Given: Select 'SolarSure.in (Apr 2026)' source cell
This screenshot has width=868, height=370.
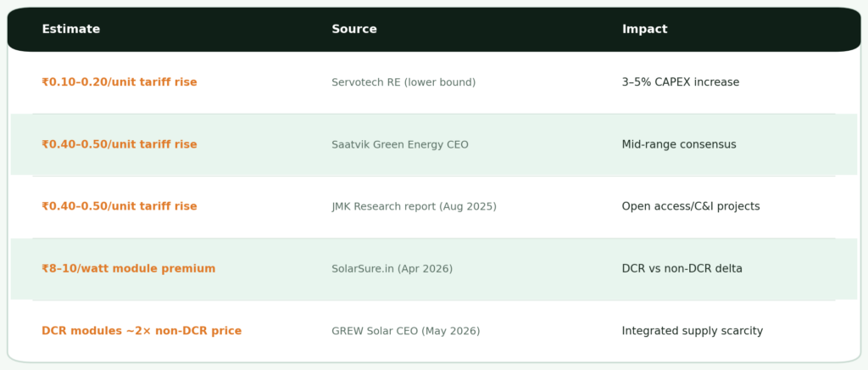Looking at the screenshot, I should (x=392, y=269).
